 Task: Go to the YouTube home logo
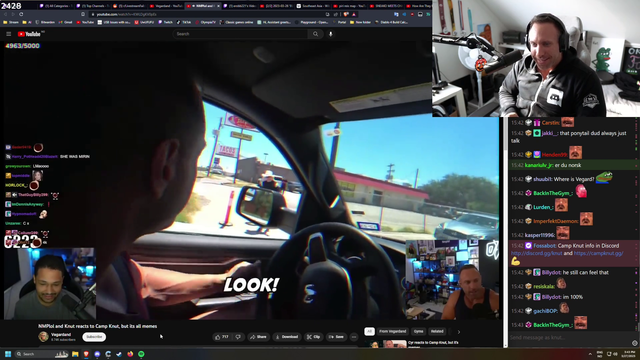click(x=29, y=34)
